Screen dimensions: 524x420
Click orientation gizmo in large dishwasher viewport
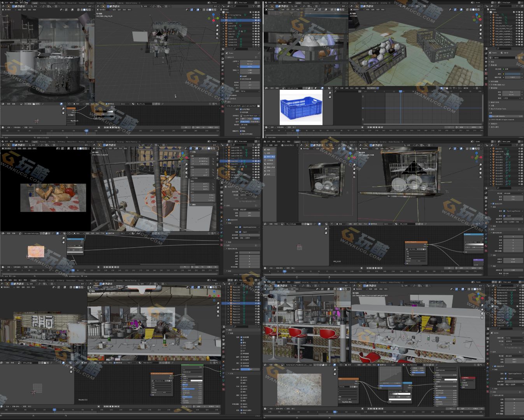point(477,157)
